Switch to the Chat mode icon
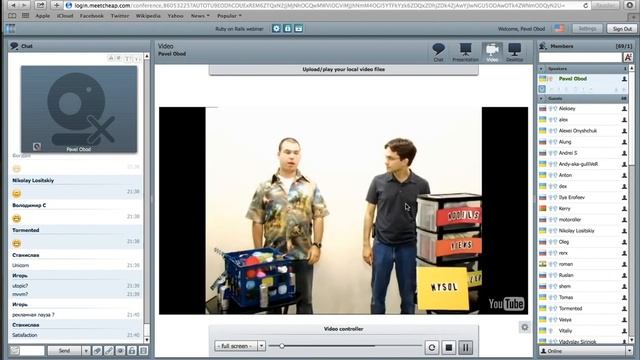 pyautogui.click(x=438, y=52)
